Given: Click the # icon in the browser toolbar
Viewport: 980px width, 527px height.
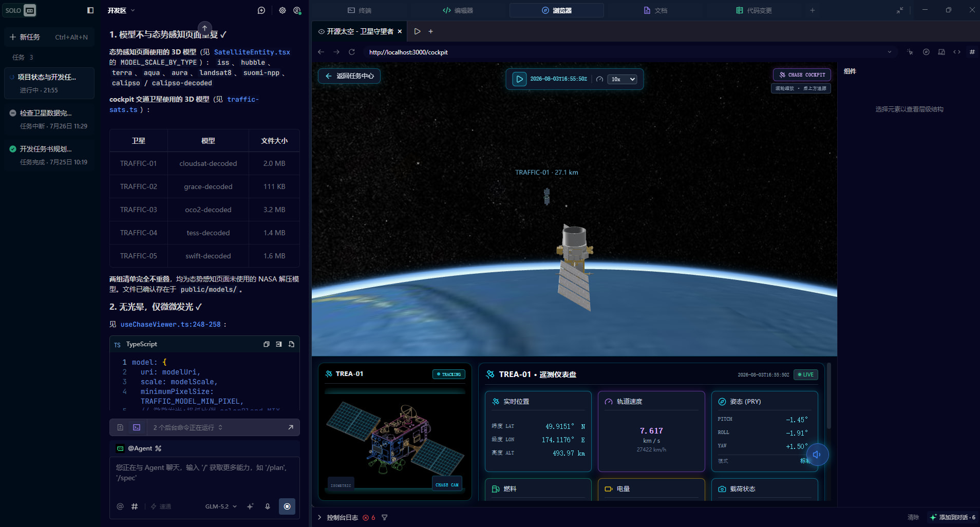Looking at the screenshot, I should tap(972, 52).
